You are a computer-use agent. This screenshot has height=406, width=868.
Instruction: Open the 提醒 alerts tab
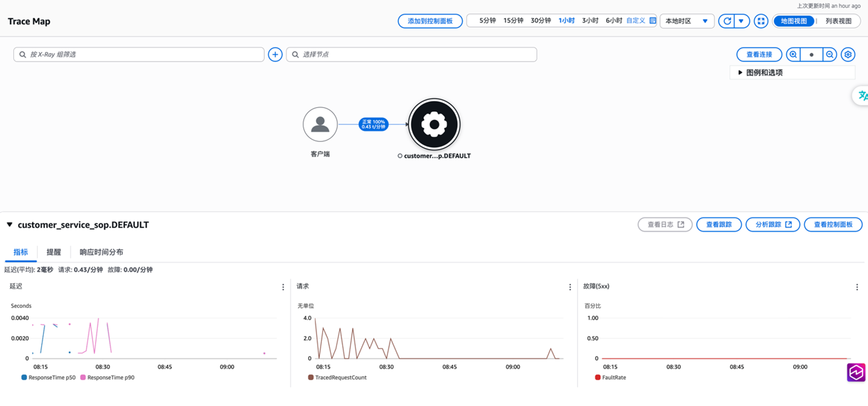[x=54, y=252]
